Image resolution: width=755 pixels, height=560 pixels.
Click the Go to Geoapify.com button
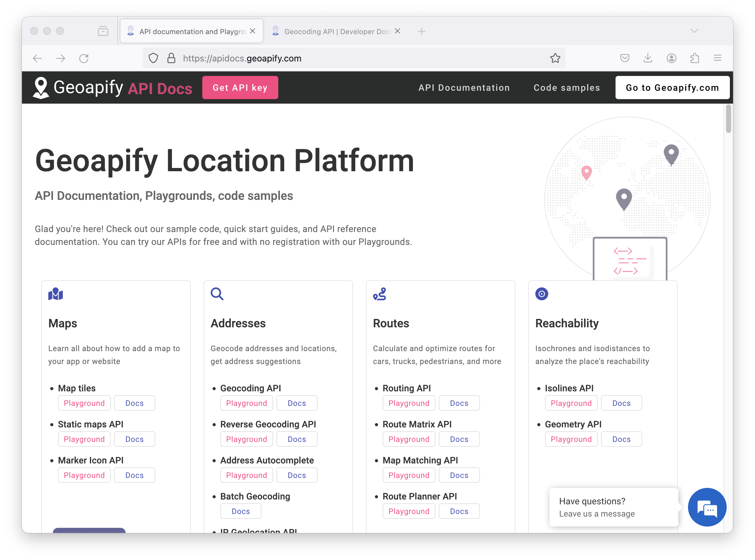coord(672,88)
